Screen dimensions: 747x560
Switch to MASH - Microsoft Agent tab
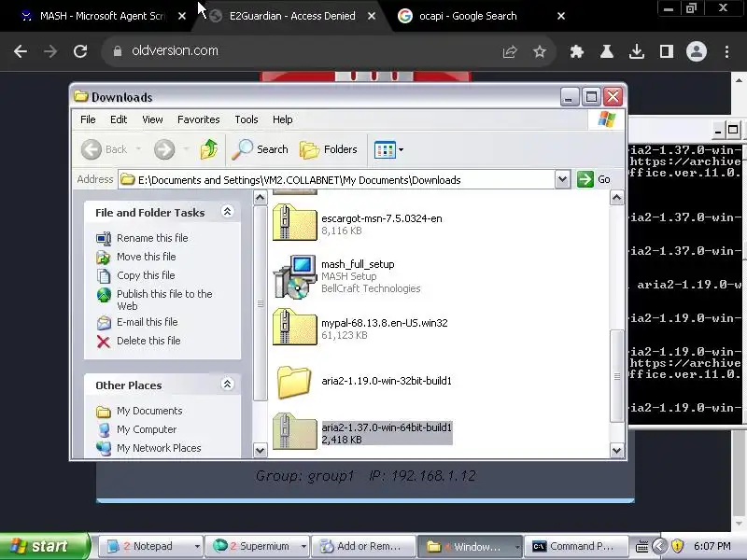[x=103, y=16]
